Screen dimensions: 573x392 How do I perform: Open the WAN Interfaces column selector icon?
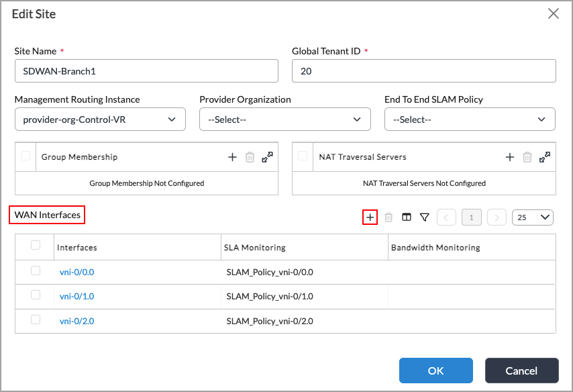tap(407, 217)
